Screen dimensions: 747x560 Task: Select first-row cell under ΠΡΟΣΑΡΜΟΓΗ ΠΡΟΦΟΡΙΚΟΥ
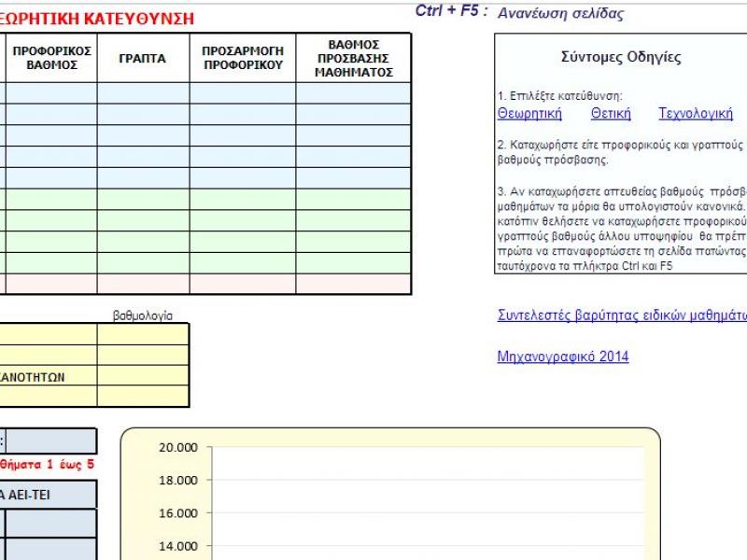tap(243, 93)
